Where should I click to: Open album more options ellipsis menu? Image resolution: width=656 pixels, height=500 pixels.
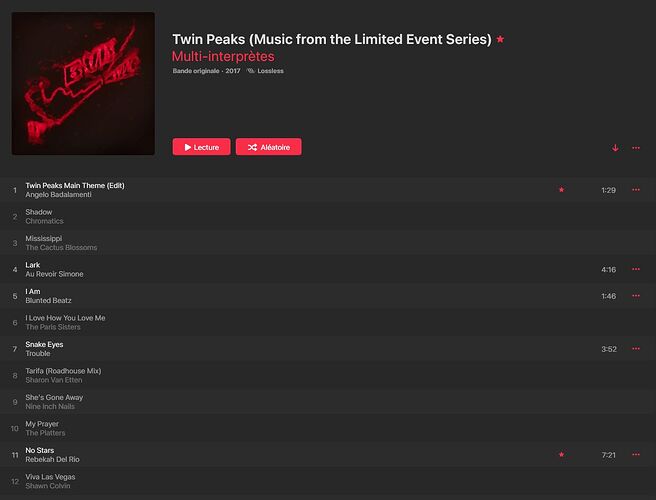(636, 148)
